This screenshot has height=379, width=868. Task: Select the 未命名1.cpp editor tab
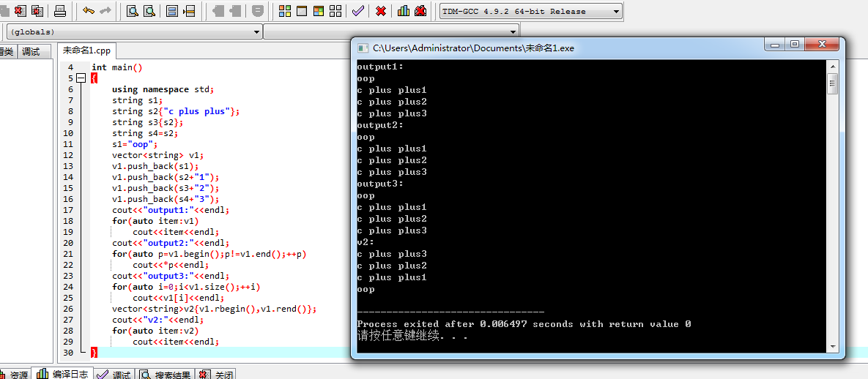[86, 51]
